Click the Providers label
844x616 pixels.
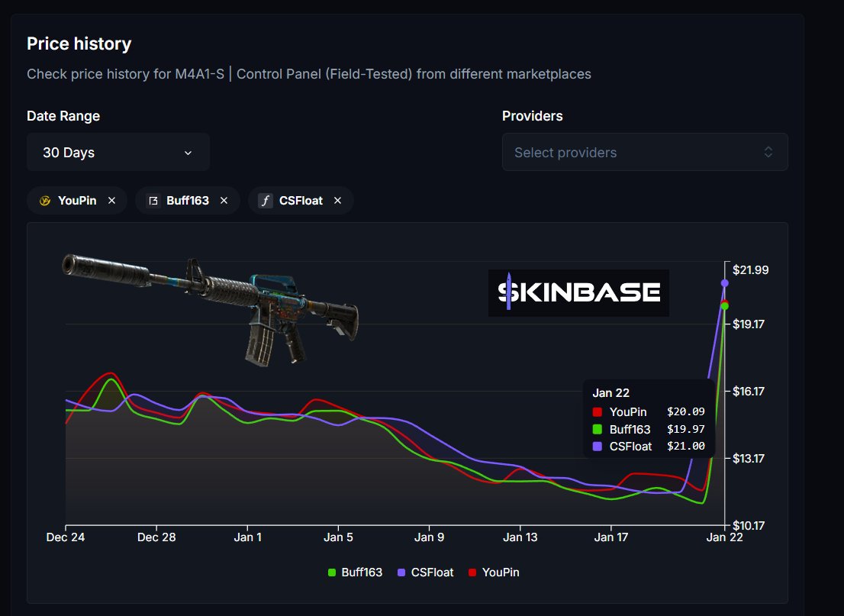coord(533,116)
